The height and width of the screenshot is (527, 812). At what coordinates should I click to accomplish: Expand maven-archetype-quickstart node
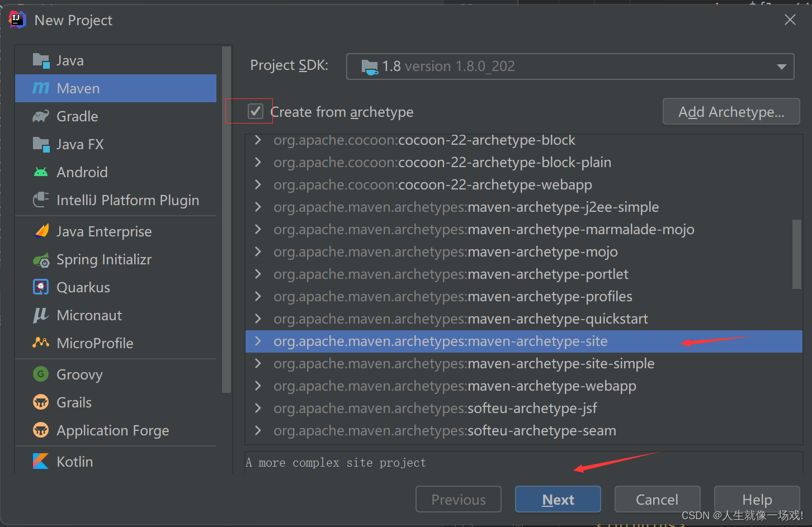(x=258, y=319)
